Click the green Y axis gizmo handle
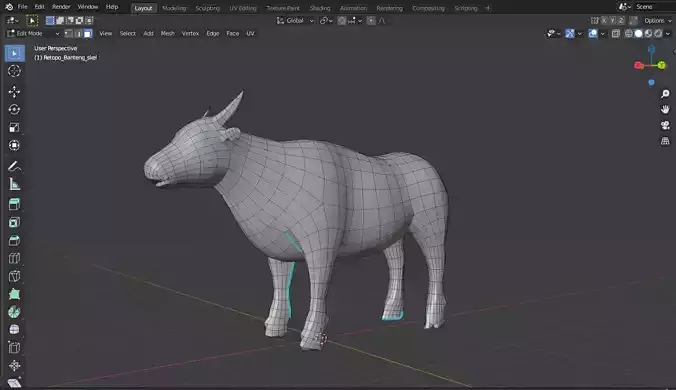Viewport: 676px width, 390px height. coord(661,66)
